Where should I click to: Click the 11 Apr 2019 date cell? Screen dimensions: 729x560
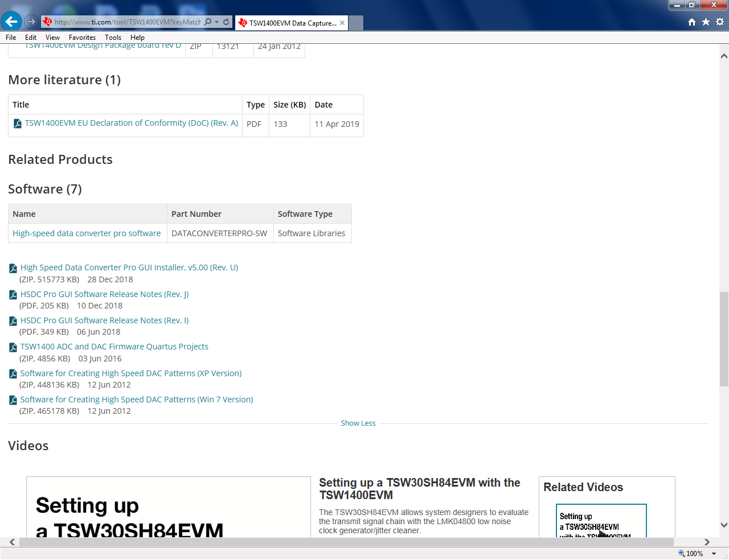click(337, 124)
